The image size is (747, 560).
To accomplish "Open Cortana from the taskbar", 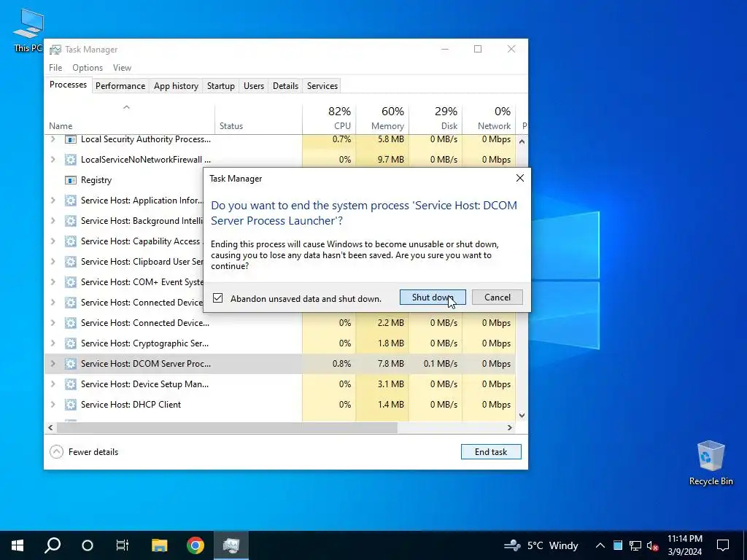I will click(x=88, y=545).
